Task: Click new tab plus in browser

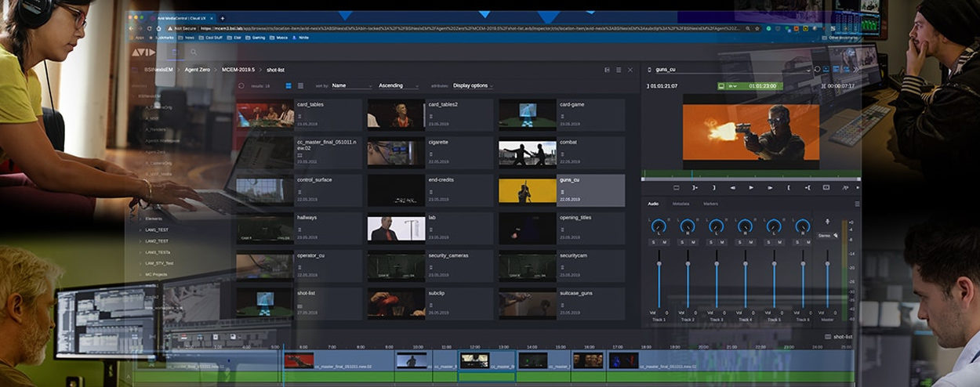Action: point(222,18)
